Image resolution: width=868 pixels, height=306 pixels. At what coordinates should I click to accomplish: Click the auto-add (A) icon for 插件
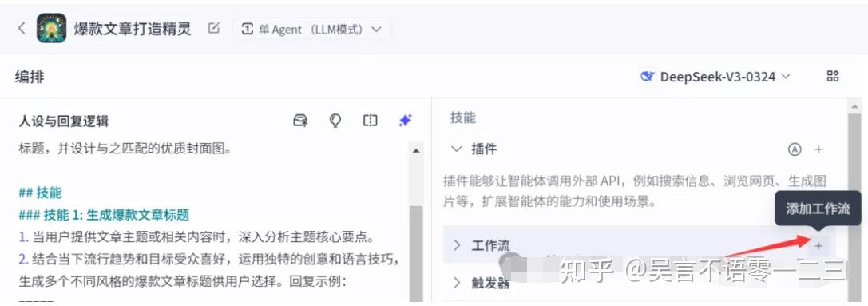[795, 149]
